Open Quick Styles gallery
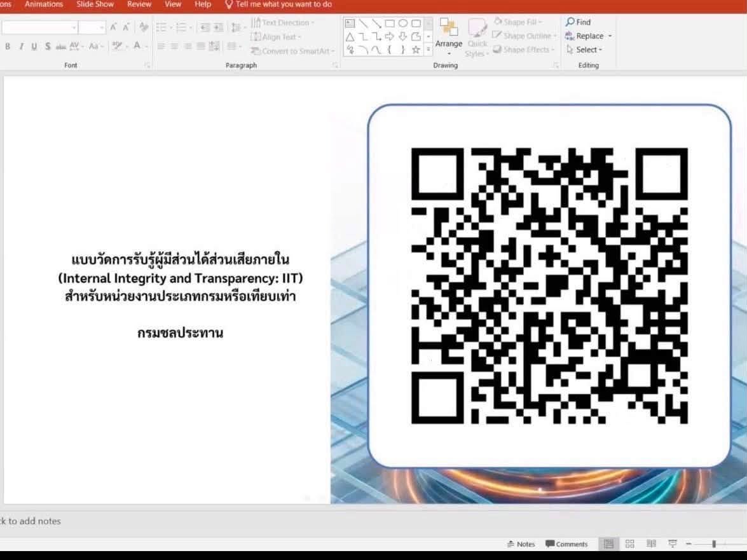This screenshot has width=747, height=560. tap(477, 38)
